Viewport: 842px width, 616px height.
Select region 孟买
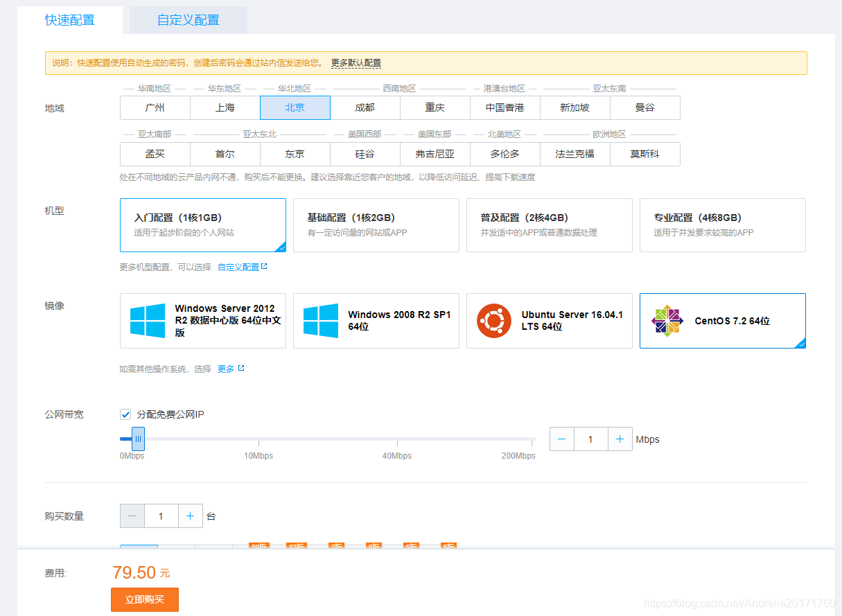(x=155, y=155)
